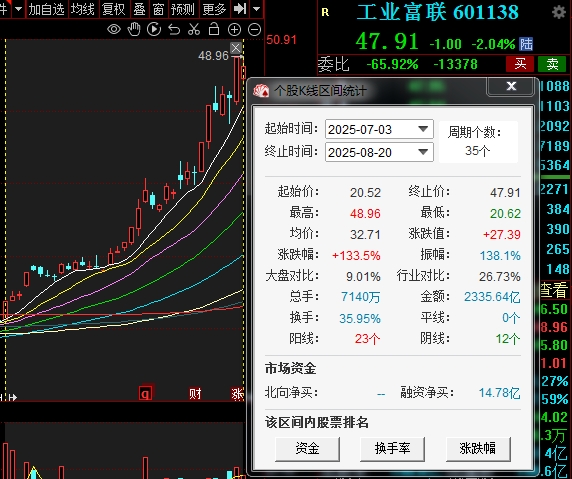572x479 pixels.
Task: Open the 预测 forecast menu
Action: coord(182,9)
